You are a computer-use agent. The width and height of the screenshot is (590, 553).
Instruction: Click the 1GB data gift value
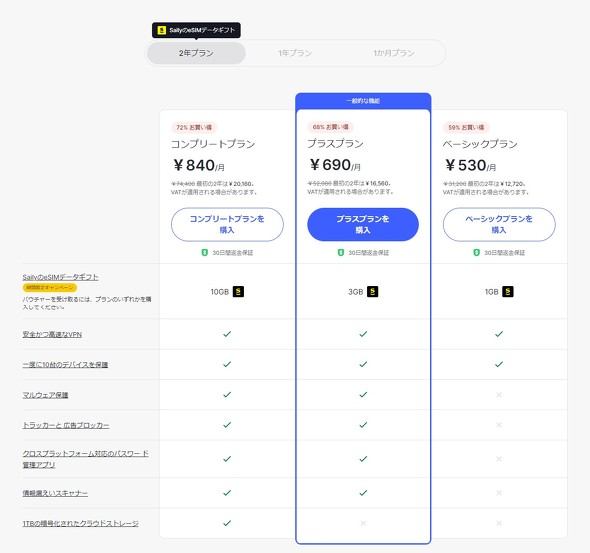pos(491,292)
